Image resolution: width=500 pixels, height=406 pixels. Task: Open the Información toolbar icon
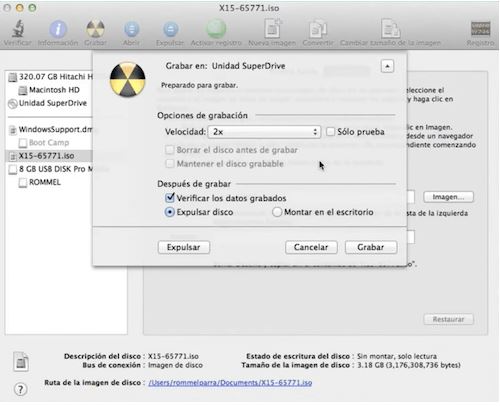58,29
